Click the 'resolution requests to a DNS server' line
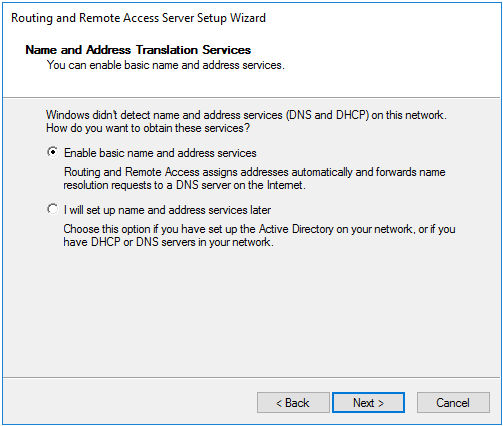The image size is (503, 426). (184, 185)
